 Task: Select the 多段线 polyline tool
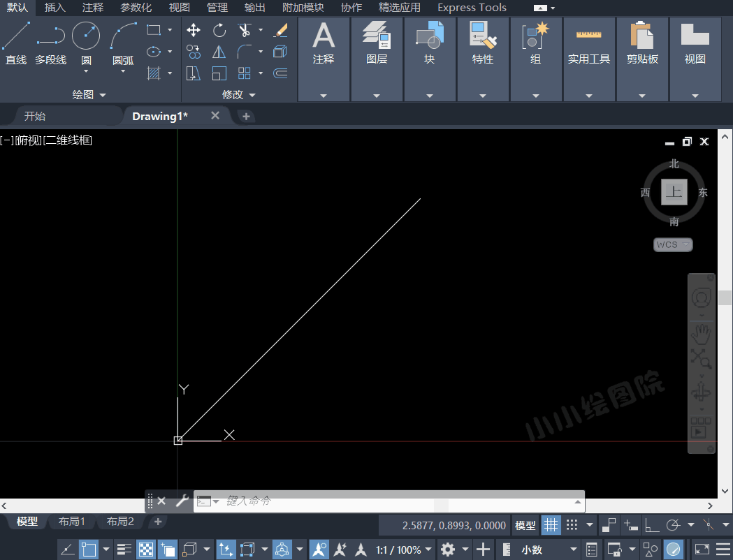[x=50, y=43]
